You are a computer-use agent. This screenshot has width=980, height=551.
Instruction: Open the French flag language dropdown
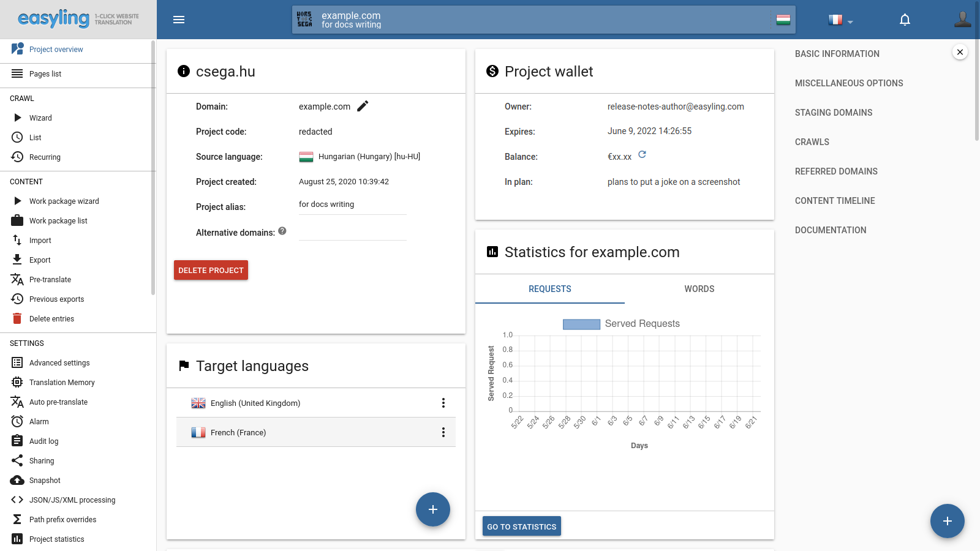tap(840, 20)
